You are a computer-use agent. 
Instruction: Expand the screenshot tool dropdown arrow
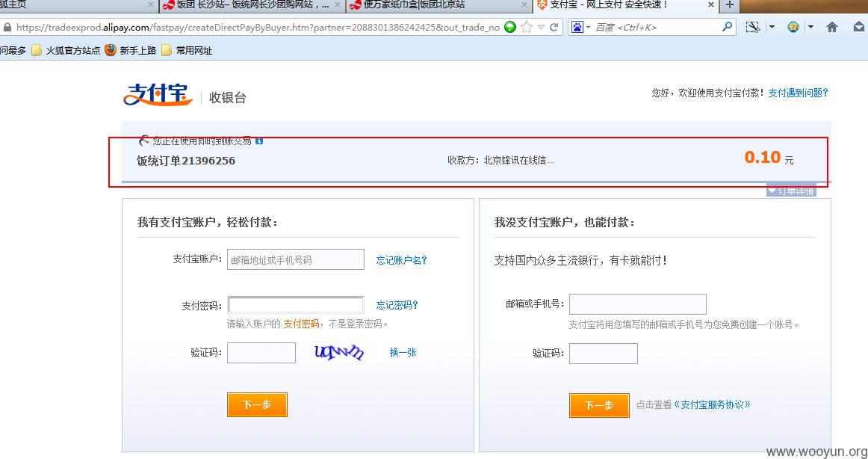(772, 27)
